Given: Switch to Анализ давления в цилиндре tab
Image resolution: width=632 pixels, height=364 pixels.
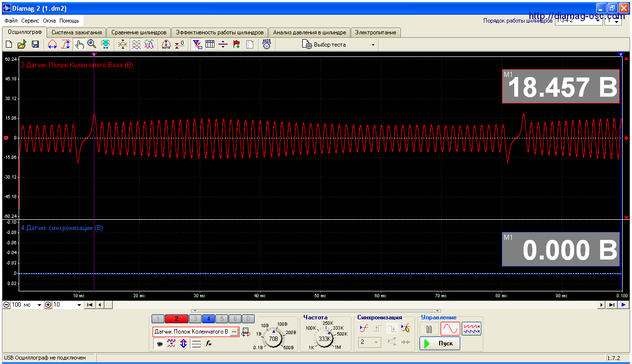Looking at the screenshot, I should pos(310,32).
